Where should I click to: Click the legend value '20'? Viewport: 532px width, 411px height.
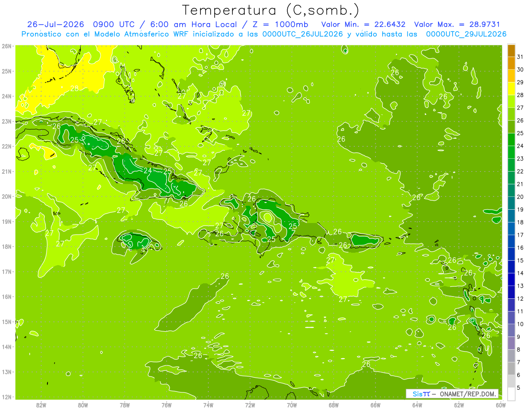(x=520, y=197)
